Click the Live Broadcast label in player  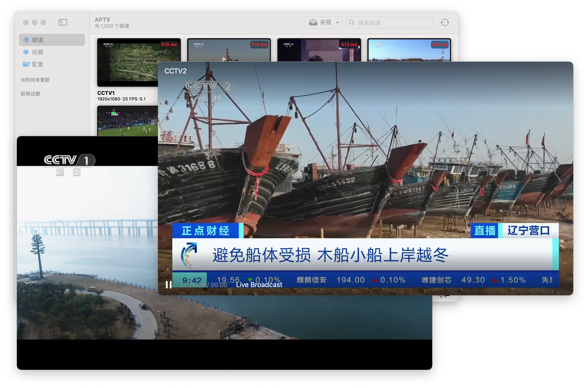pos(259,285)
